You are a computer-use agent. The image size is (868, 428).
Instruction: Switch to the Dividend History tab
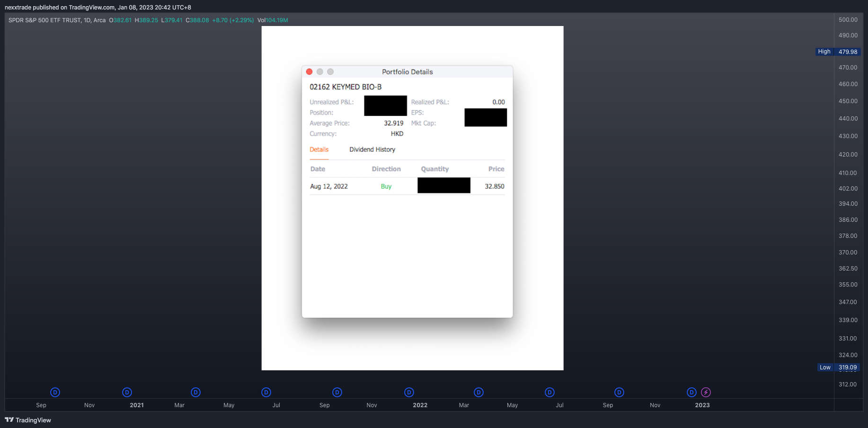[372, 149]
